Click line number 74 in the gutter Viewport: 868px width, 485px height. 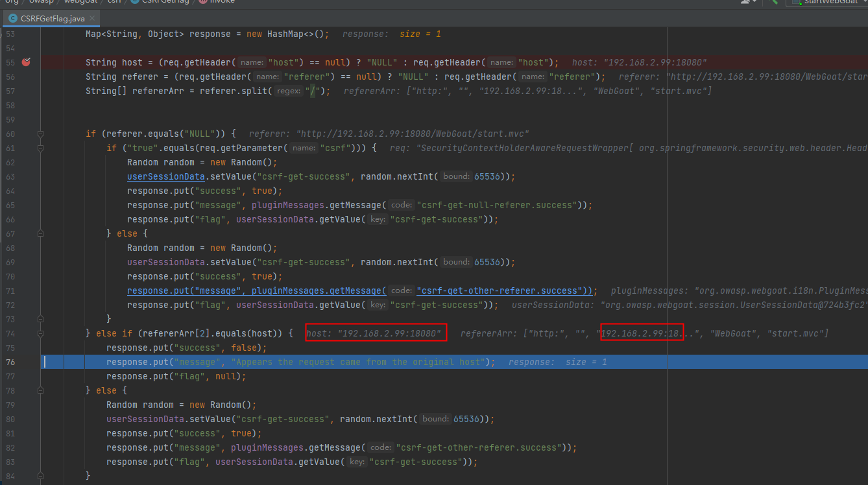point(10,333)
